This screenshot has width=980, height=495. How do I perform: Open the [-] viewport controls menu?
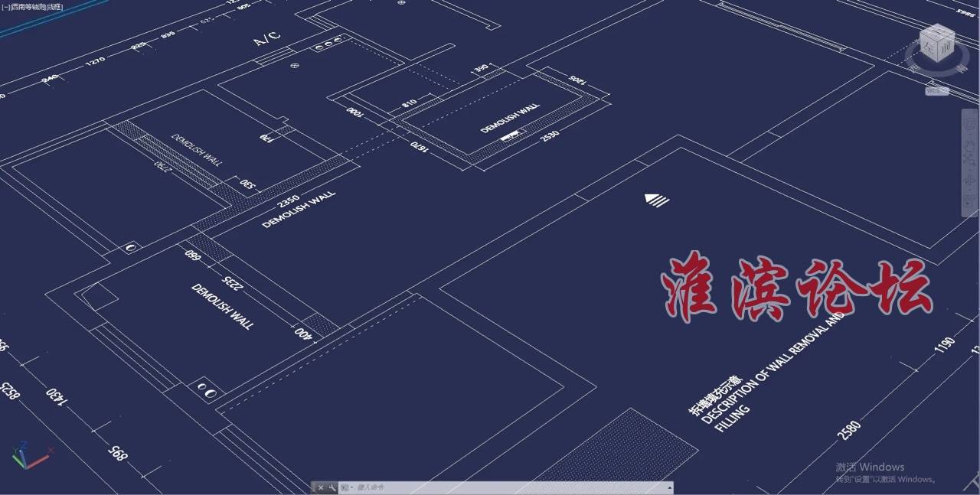pyautogui.click(x=6, y=7)
